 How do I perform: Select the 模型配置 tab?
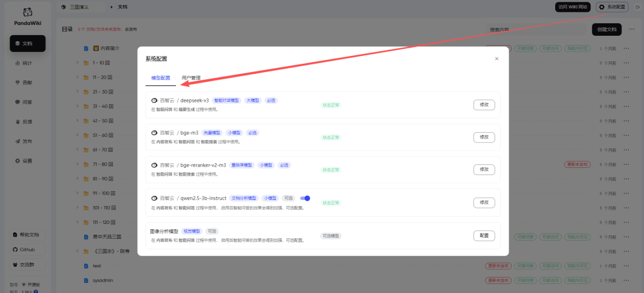pos(160,78)
